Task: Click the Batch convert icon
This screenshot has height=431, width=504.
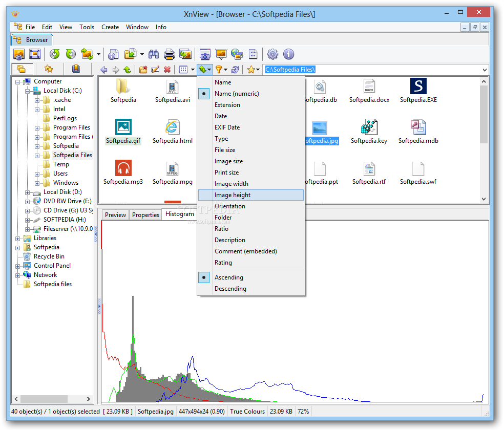Action: 185,54
